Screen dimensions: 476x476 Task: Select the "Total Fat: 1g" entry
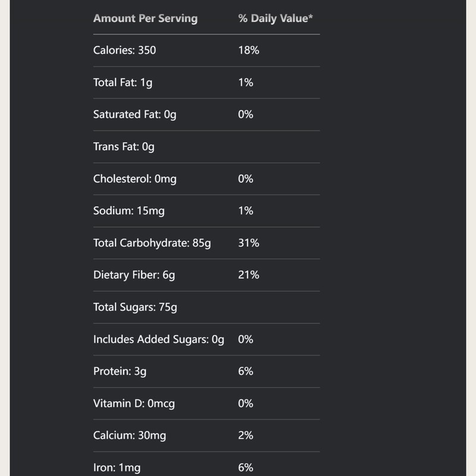click(x=123, y=82)
